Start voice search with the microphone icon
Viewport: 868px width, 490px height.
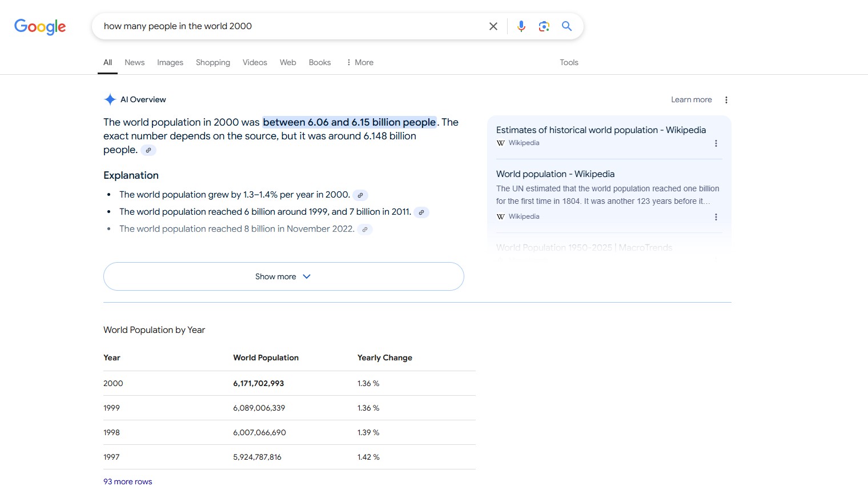(x=521, y=26)
